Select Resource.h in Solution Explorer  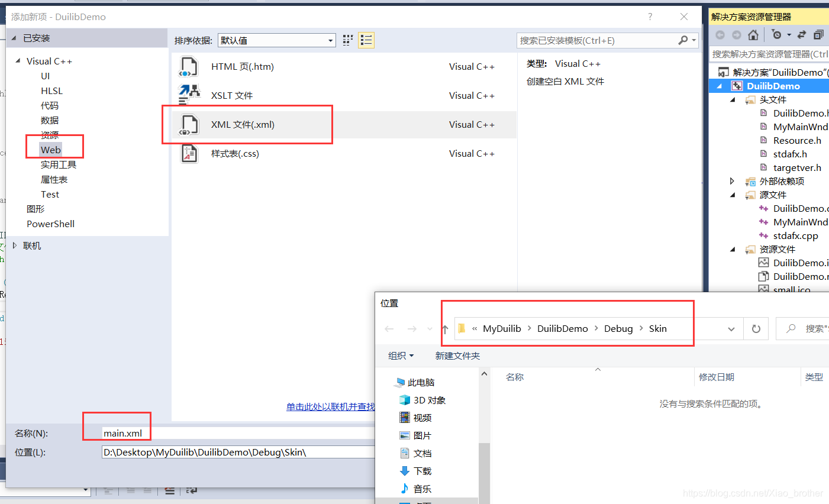pos(797,141)
